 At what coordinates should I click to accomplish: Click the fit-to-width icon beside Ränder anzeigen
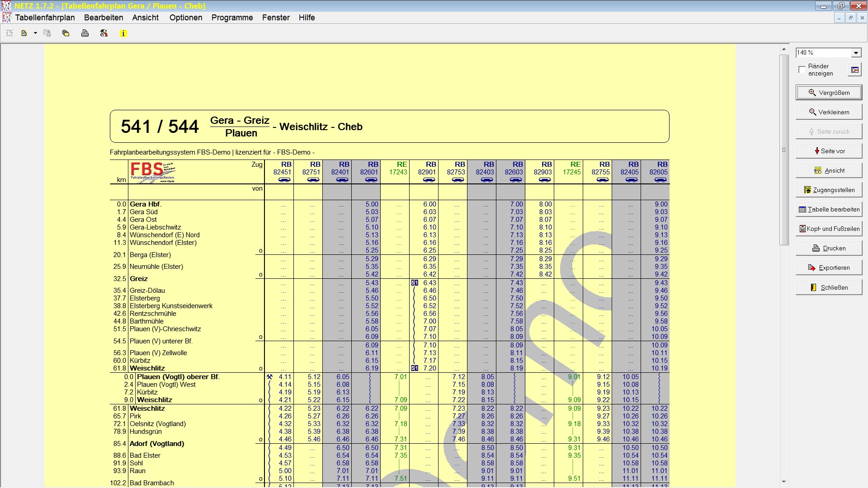855,70
